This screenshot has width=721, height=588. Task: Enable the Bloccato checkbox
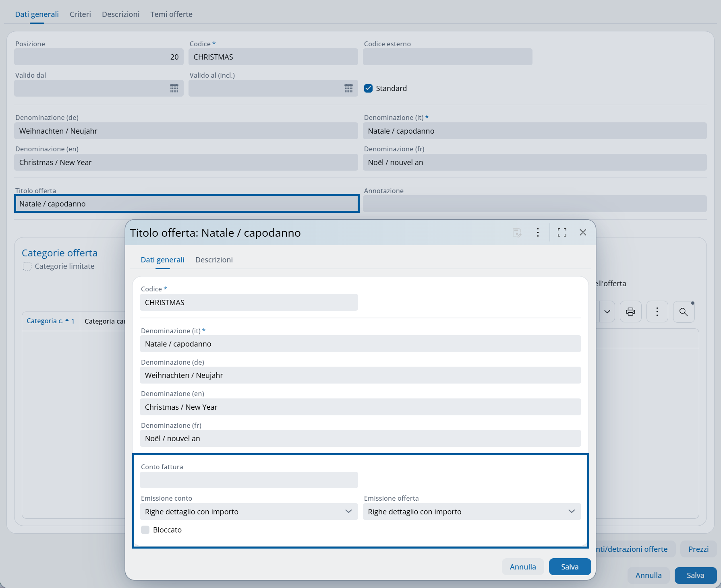coord(145,530)
